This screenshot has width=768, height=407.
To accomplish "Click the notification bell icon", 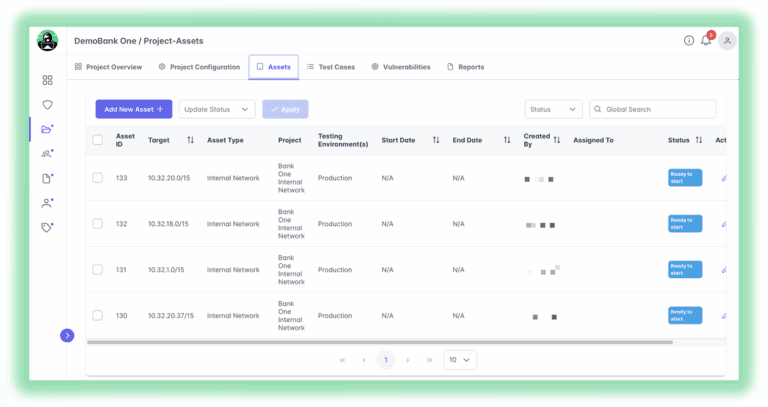I will click(x=706, y=41).
